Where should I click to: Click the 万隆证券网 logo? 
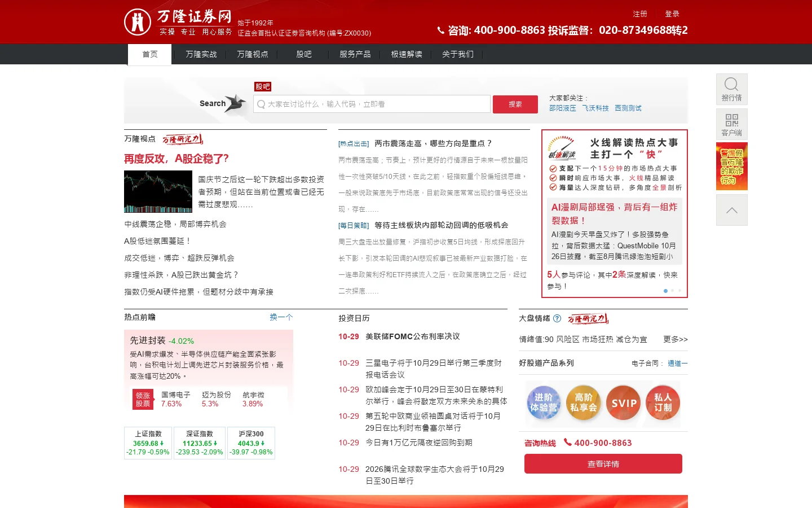coord(178,23)
